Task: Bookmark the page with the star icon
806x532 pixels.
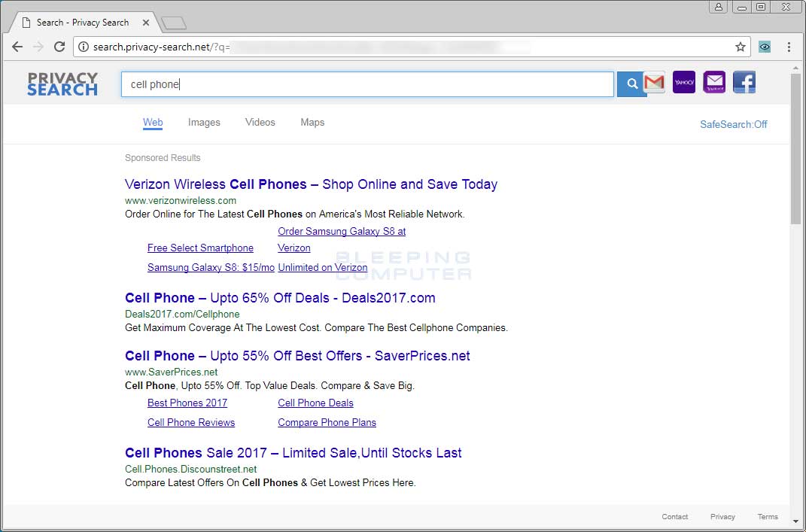Action: pyautogui.click(x=740, y=46)
